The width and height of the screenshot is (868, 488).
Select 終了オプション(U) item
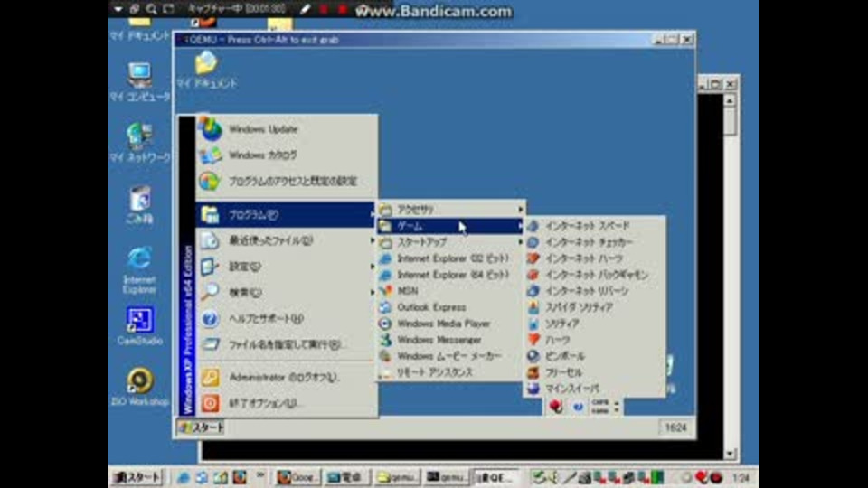pos(287,403)
